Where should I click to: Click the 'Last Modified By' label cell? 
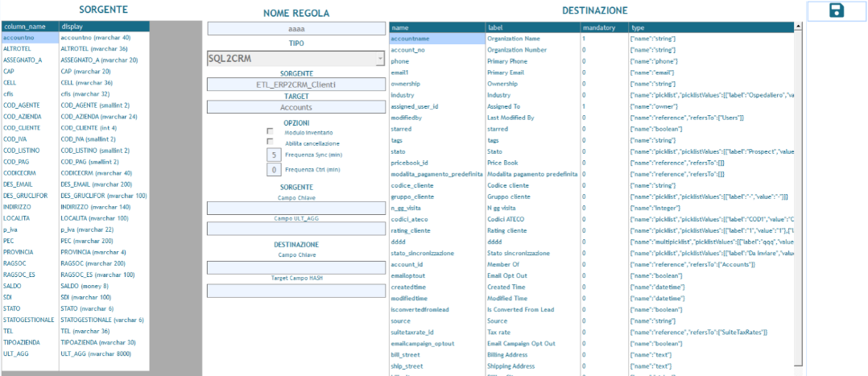click(532, 118)
